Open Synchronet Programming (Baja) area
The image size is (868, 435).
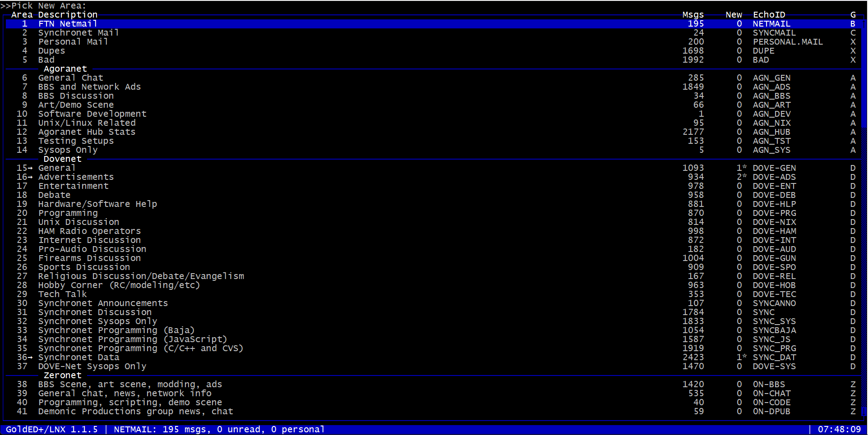[x=434, y=330]
